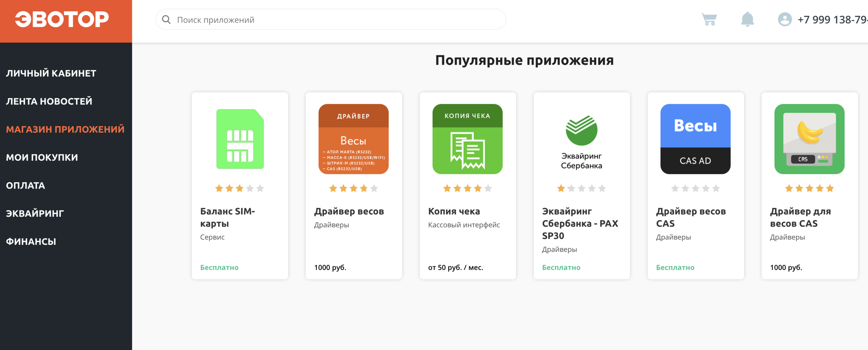Click Популярные приложения heading
868x350 pixels.
tap(524, 60)
